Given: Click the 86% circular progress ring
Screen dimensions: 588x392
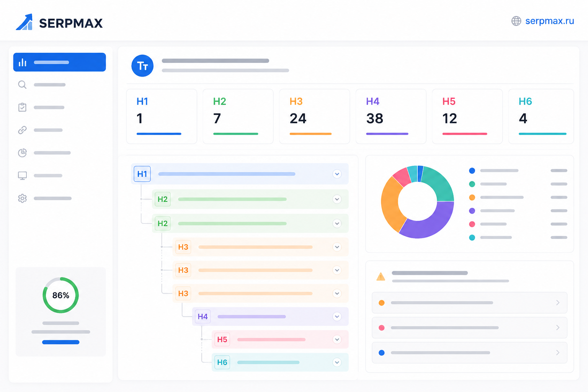Looking at the screenshot, I should tap(60, 295).
